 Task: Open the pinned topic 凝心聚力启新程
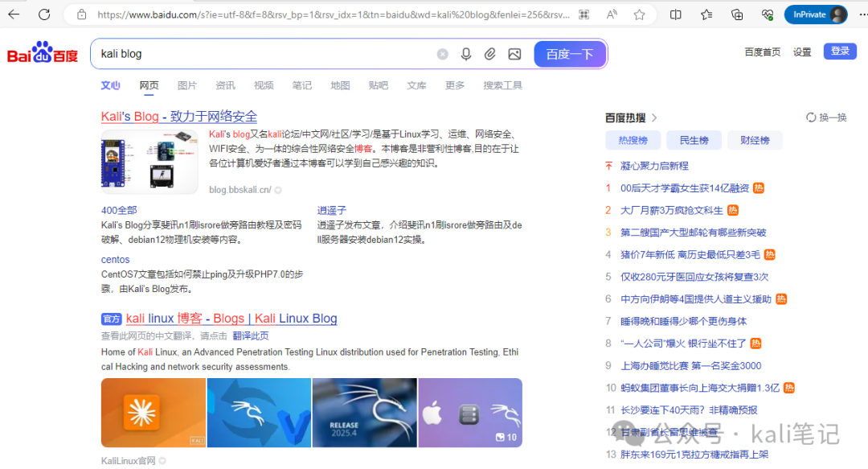click(654, 166)
